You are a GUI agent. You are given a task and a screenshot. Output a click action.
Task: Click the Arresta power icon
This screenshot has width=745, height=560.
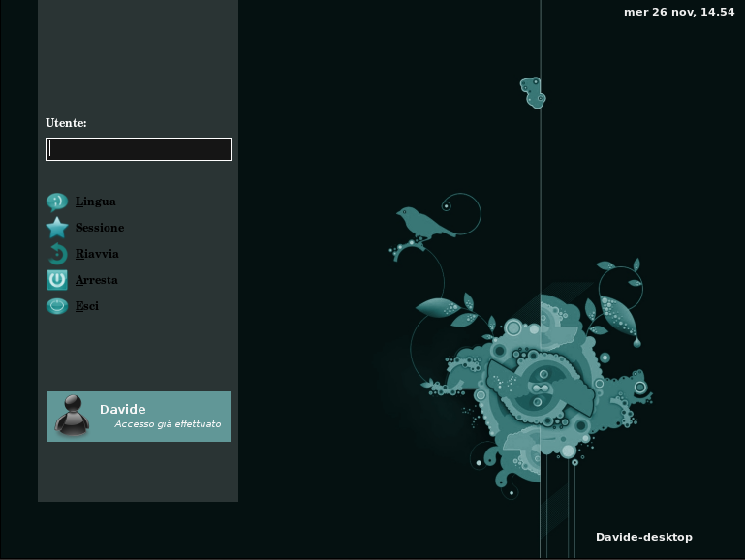tap(57, 280)
